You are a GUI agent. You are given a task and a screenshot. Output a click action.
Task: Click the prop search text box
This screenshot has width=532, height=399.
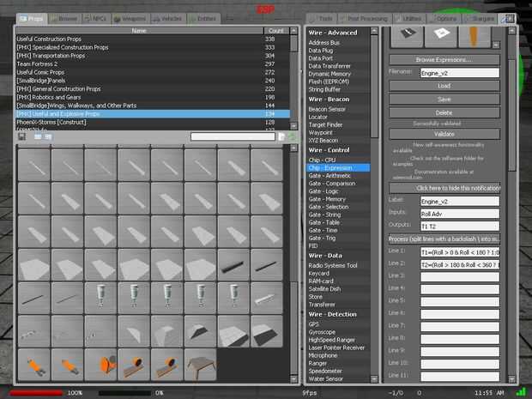(x=233, y=136)
